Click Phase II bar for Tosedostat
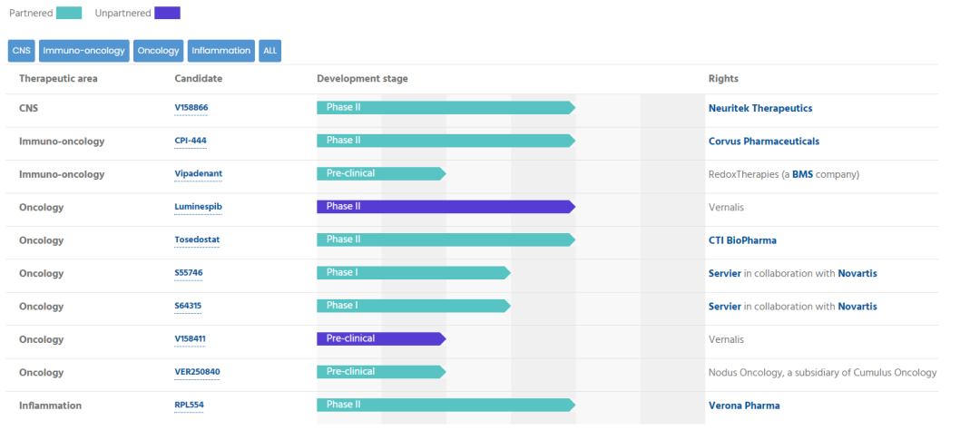The image size is (980, 440). click(446, 240)
